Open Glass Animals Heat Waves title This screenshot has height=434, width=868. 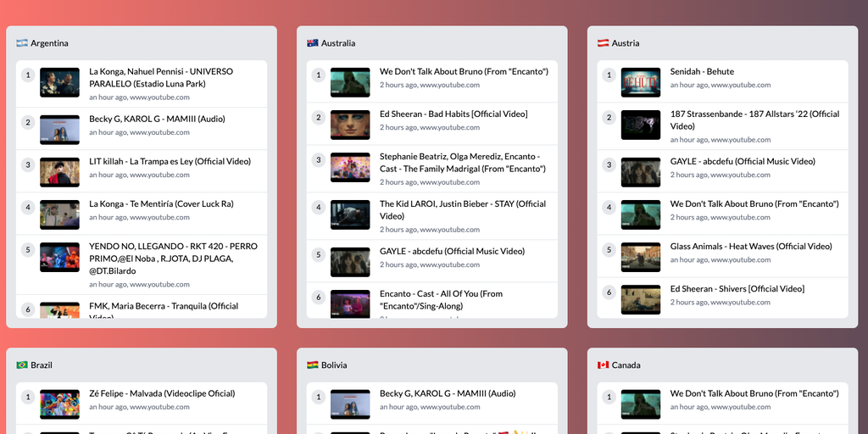751,247
